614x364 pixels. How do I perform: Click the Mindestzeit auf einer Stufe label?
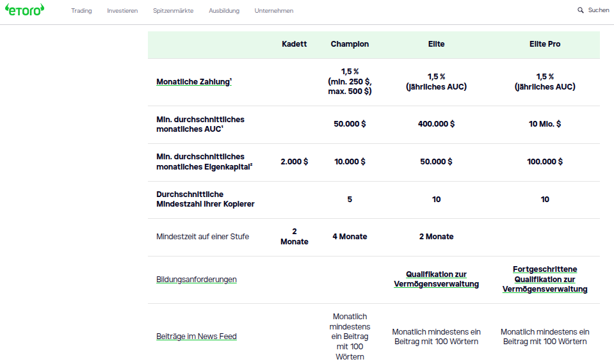[x=202, y=237]
